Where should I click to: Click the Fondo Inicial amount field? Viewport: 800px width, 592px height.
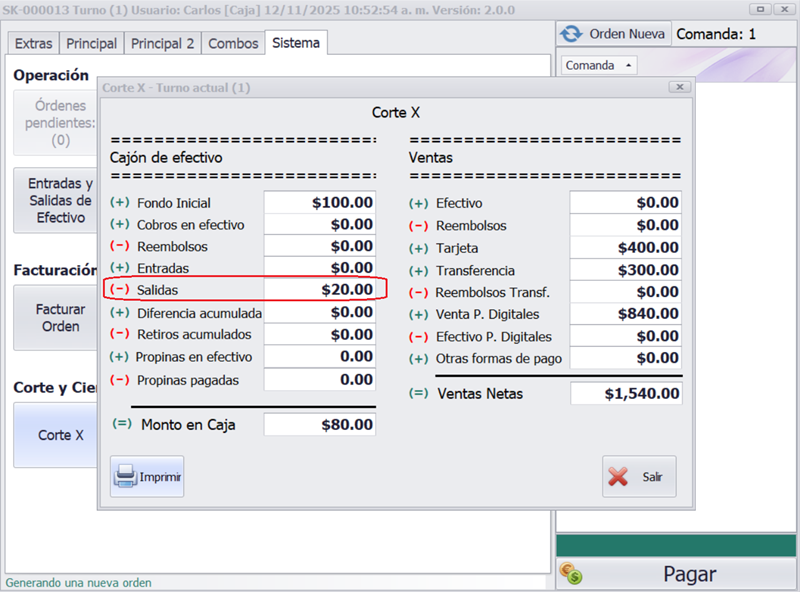pyautogui.click(x=319, y=203)
